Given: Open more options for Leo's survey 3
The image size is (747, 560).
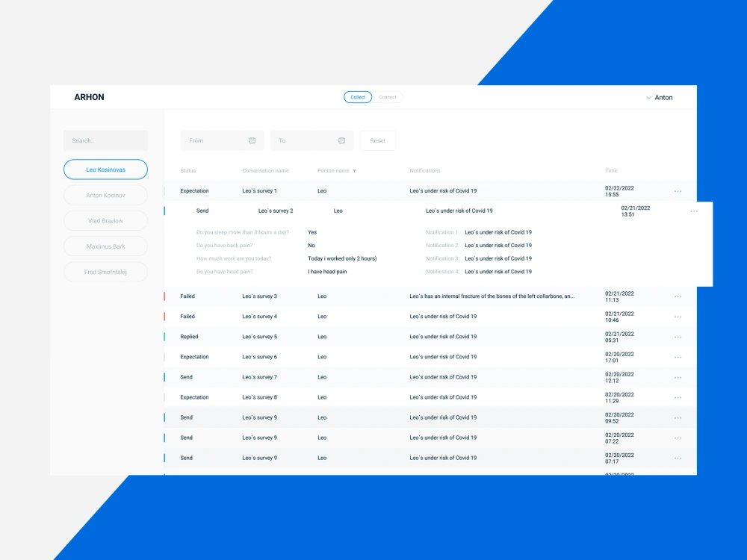Looking at the screenshot, I should pyautogui.click(x=678, y=296).
